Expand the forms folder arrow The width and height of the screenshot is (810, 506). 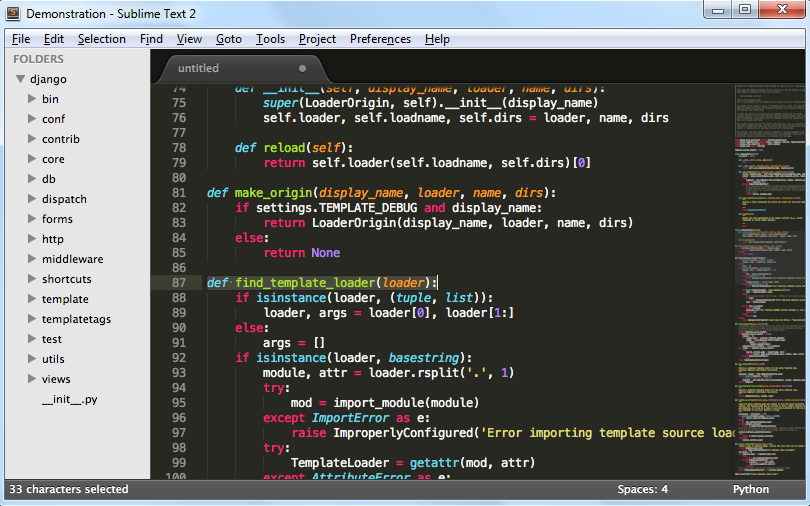[32, 219]
